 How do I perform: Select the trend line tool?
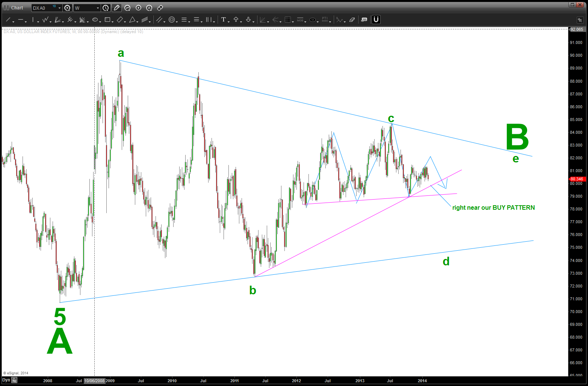tap(8, 20)
